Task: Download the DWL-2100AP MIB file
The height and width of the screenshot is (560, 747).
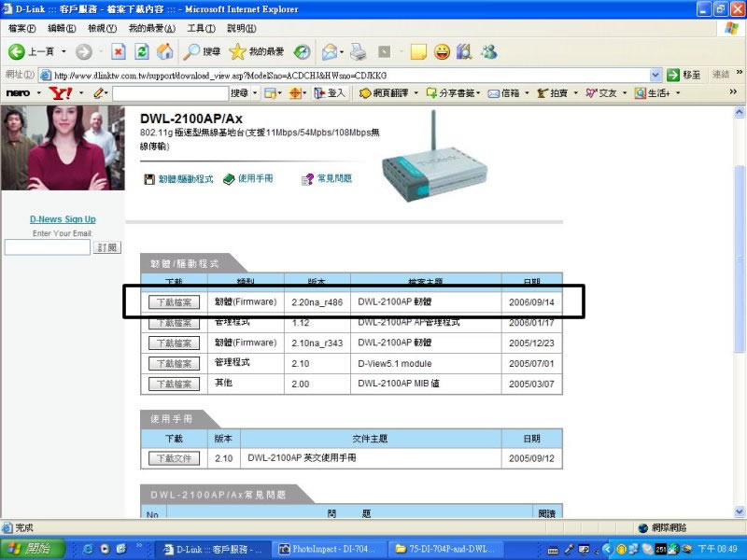Action: click(x=174, y=384)
